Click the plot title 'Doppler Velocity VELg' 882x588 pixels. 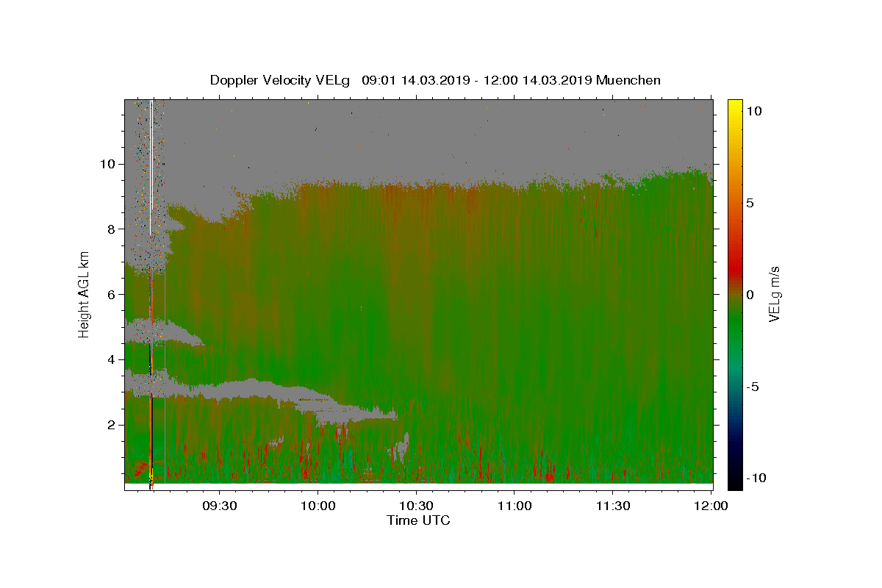tap(279, 80)
